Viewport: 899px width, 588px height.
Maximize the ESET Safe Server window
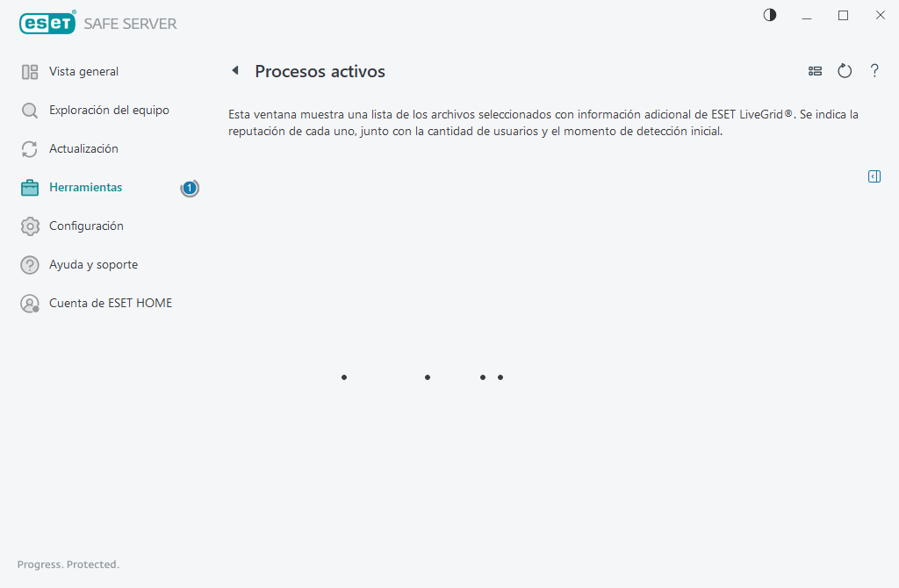pyautogui.click(x=844, y=15)
